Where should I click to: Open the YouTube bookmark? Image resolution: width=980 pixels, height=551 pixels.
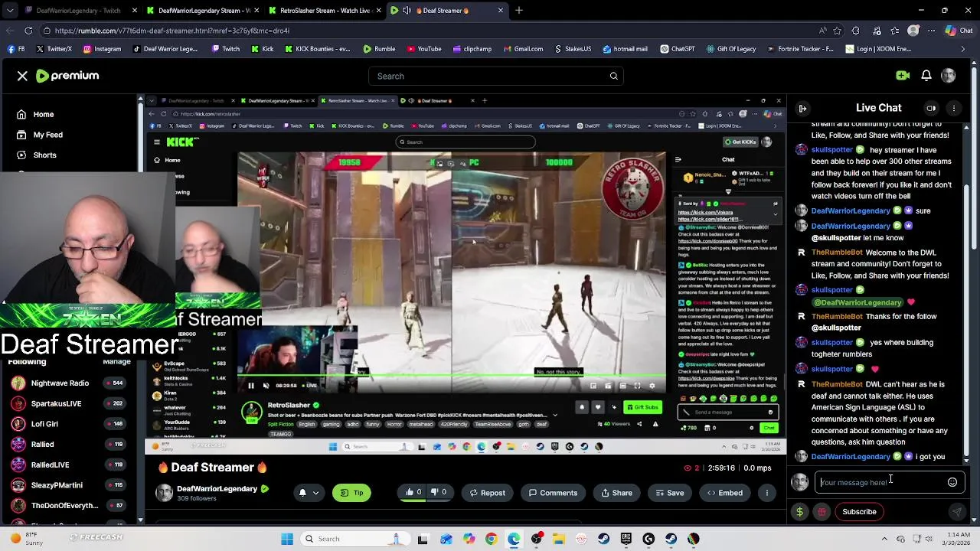[424, 49]
